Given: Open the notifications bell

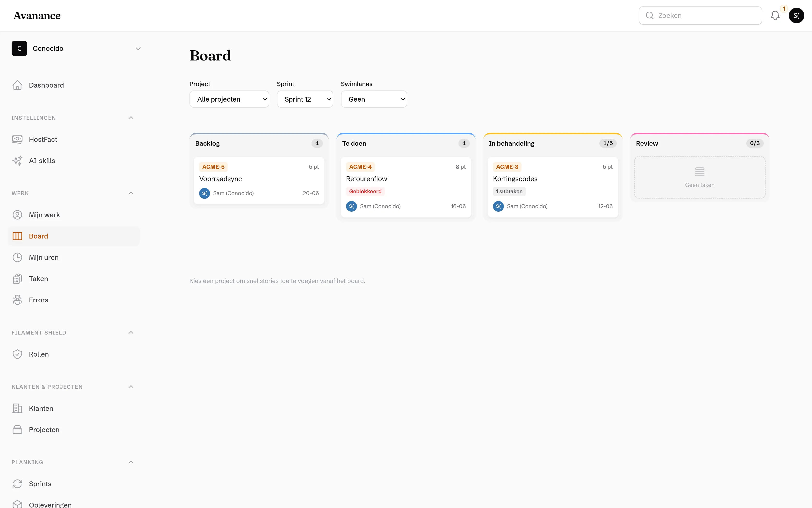Looking at the screenshot, I should 775,15.
